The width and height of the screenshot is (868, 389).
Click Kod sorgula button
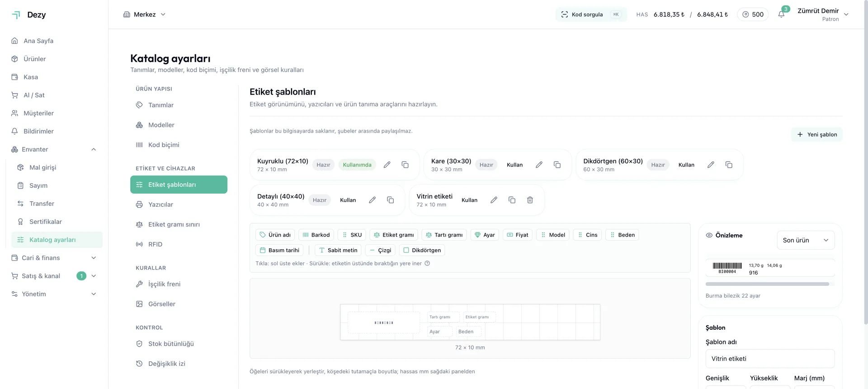click(591, 14)
